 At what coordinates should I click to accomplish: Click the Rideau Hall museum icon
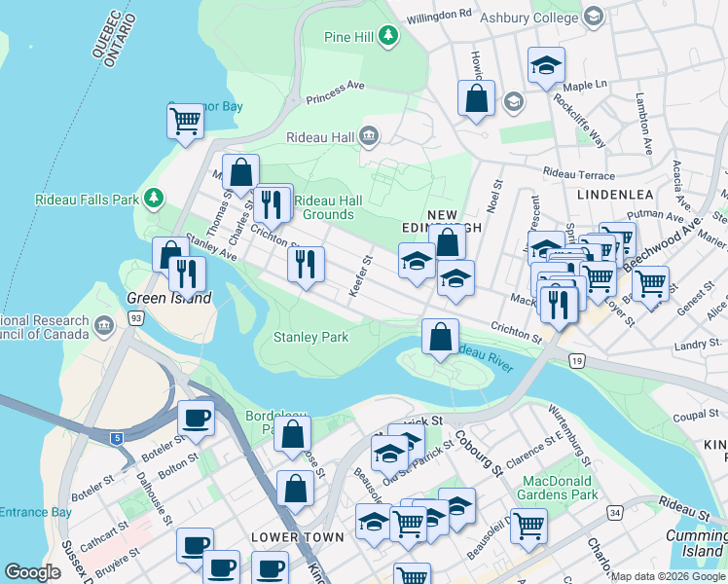[x=370, y=136]
